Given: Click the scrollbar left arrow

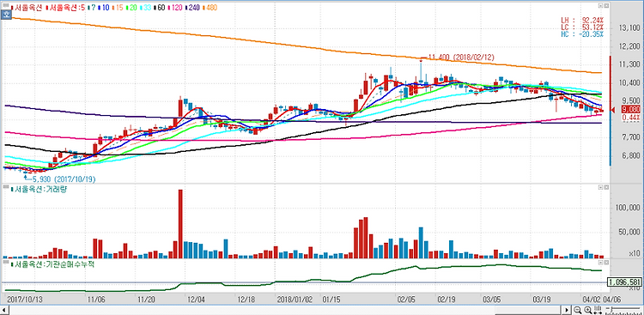Looking at the screenshot, I should (5, 309).
